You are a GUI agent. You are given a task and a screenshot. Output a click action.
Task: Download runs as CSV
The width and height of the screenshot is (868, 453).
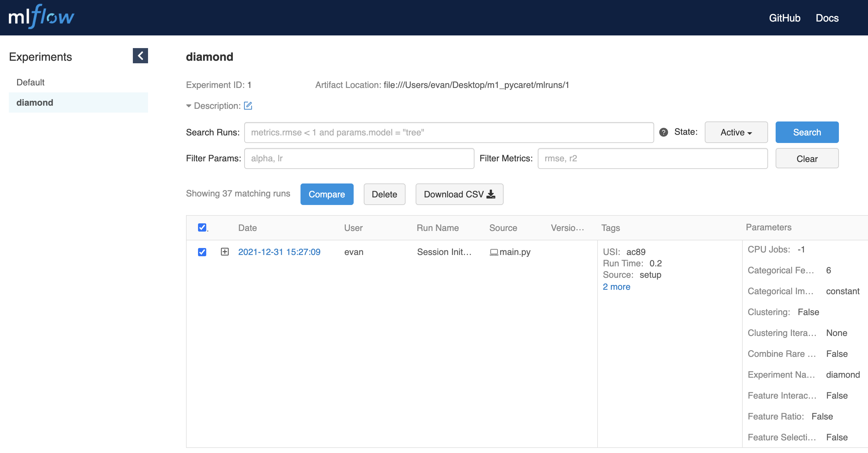459,194
